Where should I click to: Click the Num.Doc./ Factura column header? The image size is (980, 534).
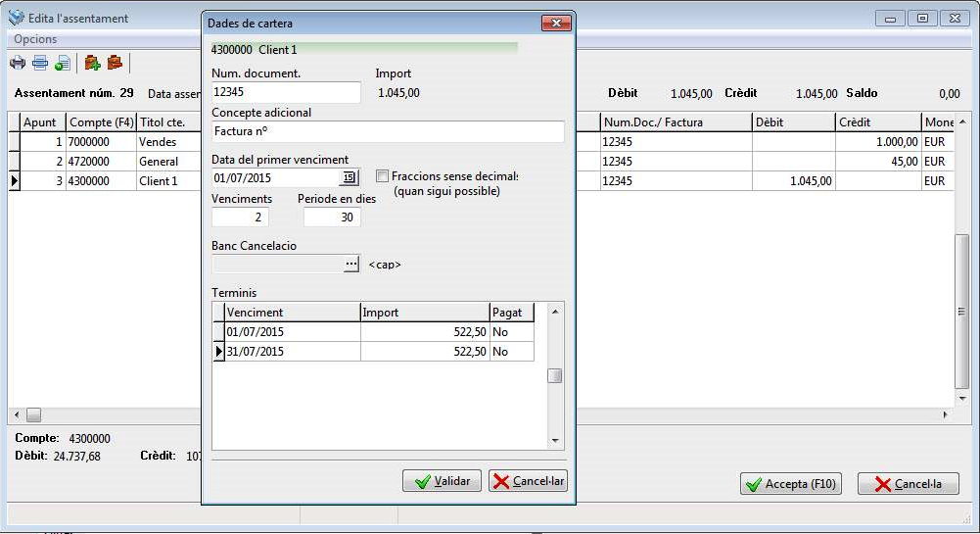pos(675,121)
